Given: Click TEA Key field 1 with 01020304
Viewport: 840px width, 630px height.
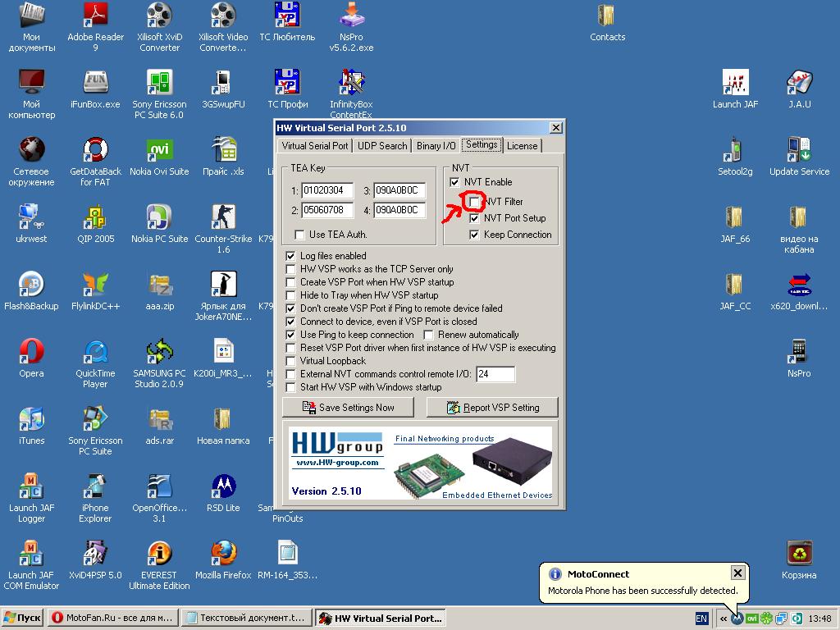Looking at the screenshot, I should click(327, 190).
